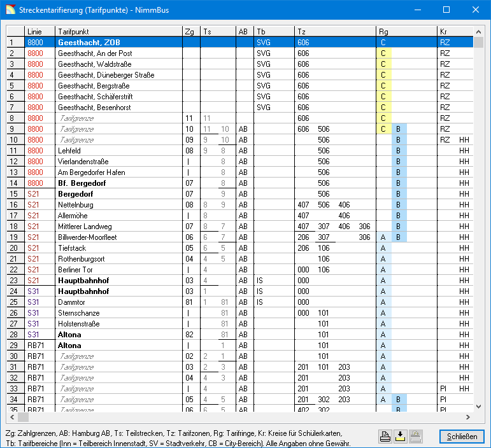Click the horizontal scrollbar's right arrow
Viewport: 491px width, 448px height.
pyautogui.click(x=467, y=417)
